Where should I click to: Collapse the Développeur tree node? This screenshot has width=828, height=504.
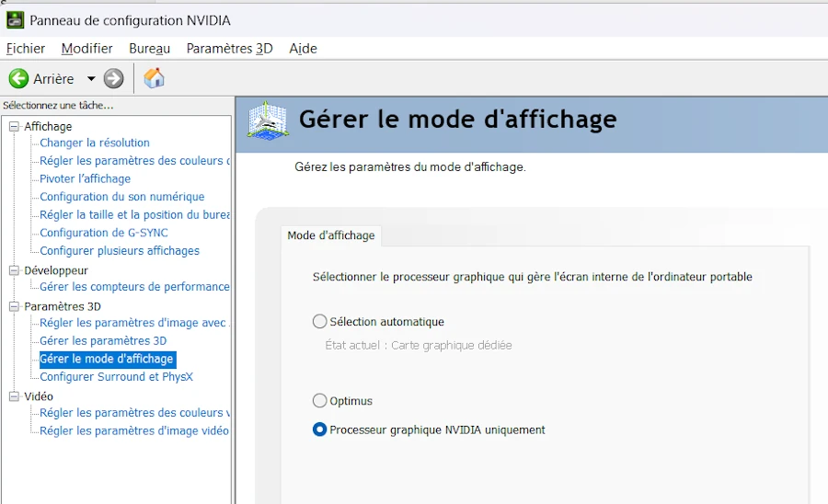(14, 271)
